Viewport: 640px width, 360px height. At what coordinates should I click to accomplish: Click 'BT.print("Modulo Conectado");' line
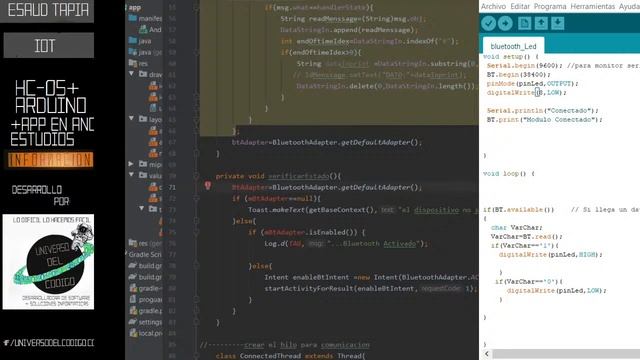click(544, 119)
